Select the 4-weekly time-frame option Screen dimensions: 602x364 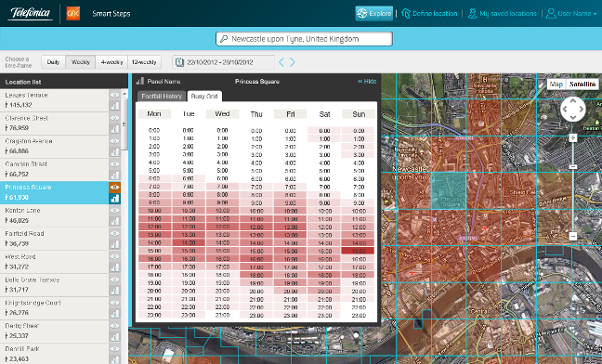[111, 62]
